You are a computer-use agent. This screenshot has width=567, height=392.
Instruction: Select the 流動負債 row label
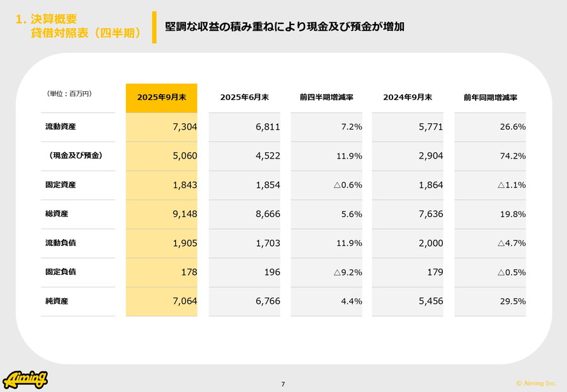60,243
